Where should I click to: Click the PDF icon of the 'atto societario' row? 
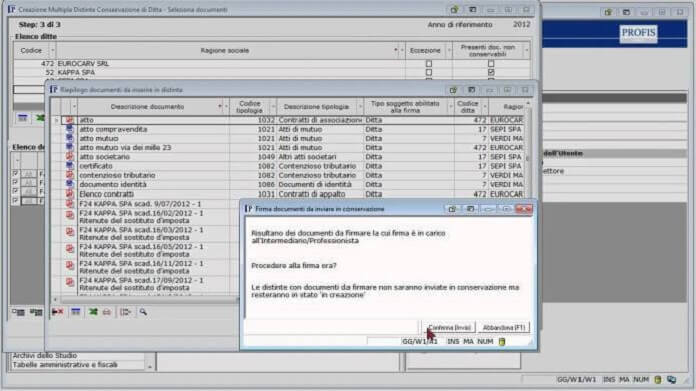[x=70, y=157]
